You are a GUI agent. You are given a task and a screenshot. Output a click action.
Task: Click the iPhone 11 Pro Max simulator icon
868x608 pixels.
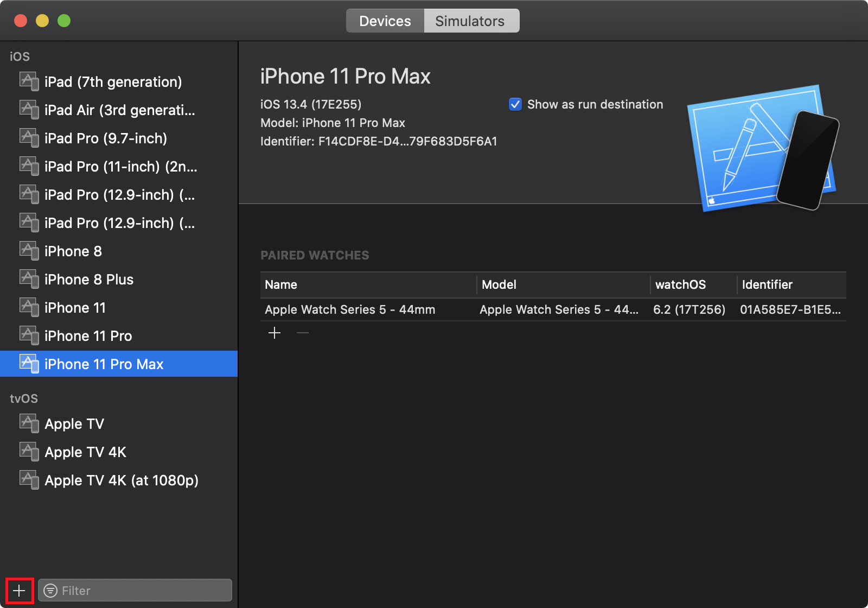tap(29, 364)
